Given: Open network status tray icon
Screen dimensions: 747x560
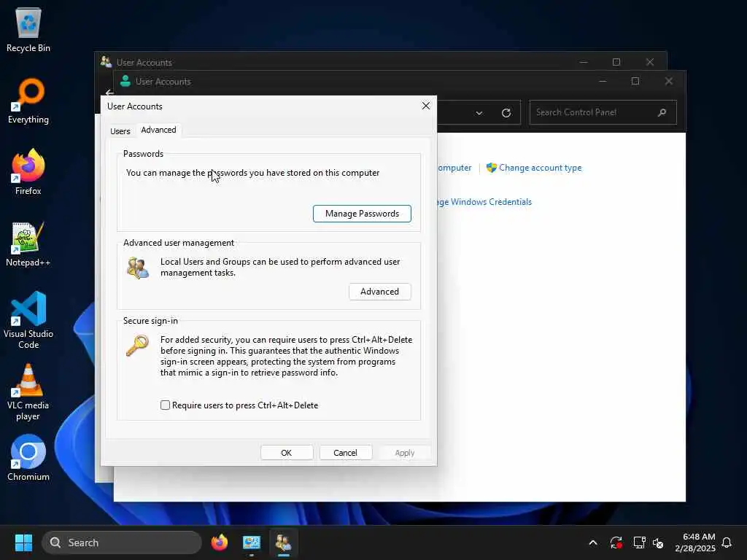Looking at the screenshot, I should (x=639, y=542).
